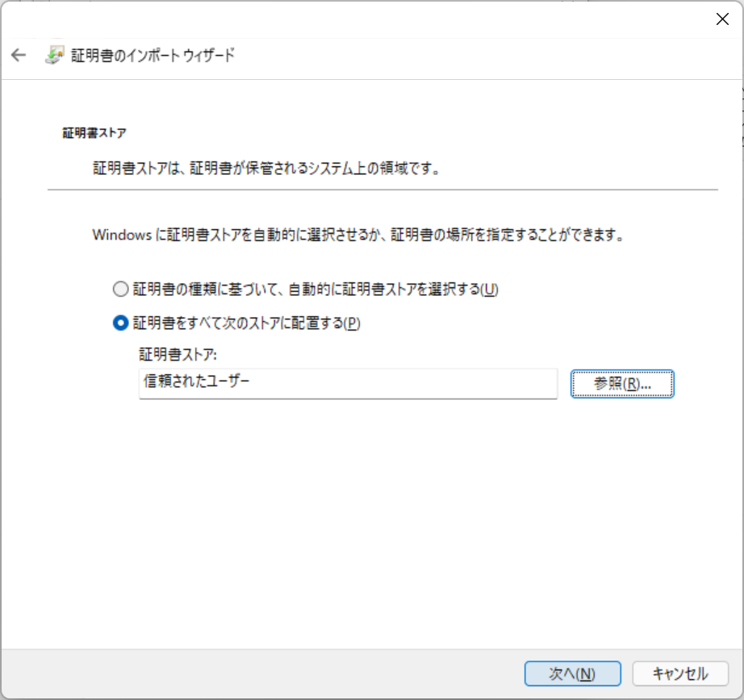This screenshot has height=700, width=744.
Task: Cancel the wizard with キャンセル button
Action: 680,673
